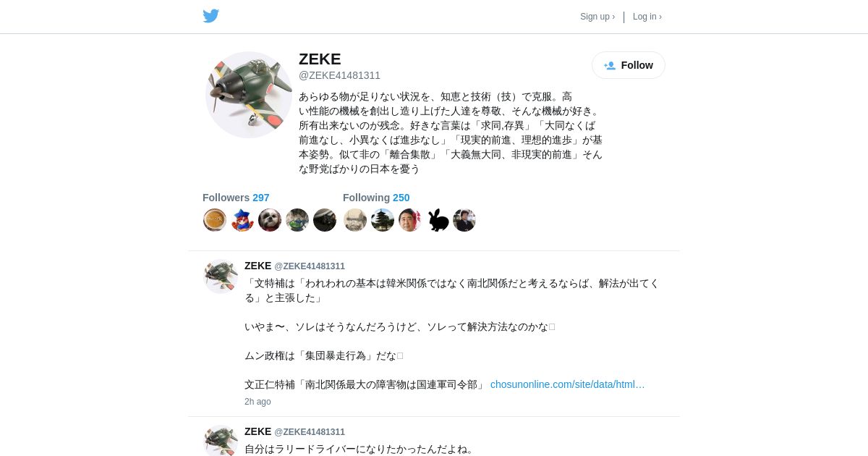This screenshot has height=456, width=868.
Task: Open the tweet's 2h ago timestamp
Action: point(258,402)
